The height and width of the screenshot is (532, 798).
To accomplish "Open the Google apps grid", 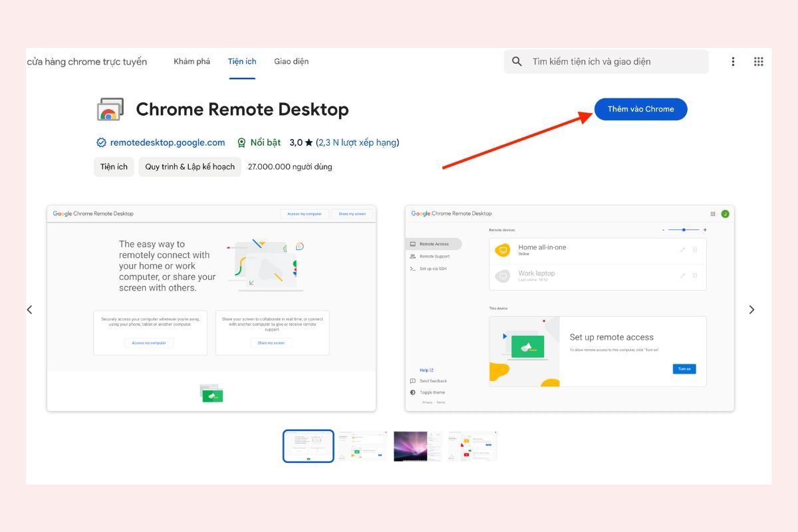I will click(758, 62).
